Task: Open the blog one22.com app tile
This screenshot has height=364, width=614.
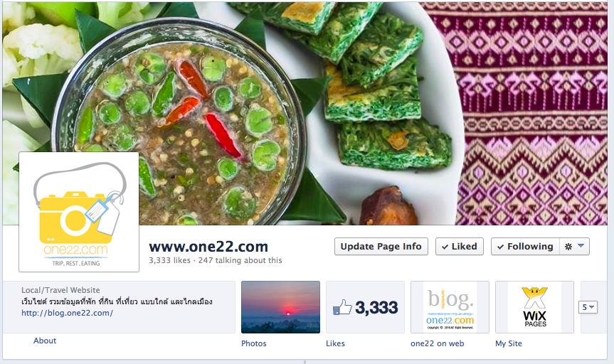Action: [450, 307]
